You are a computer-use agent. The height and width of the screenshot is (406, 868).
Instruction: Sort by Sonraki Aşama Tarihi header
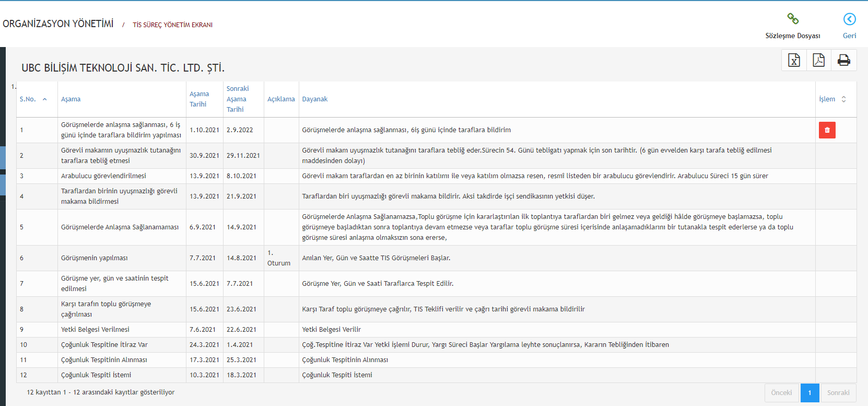[x=238, y=99]
